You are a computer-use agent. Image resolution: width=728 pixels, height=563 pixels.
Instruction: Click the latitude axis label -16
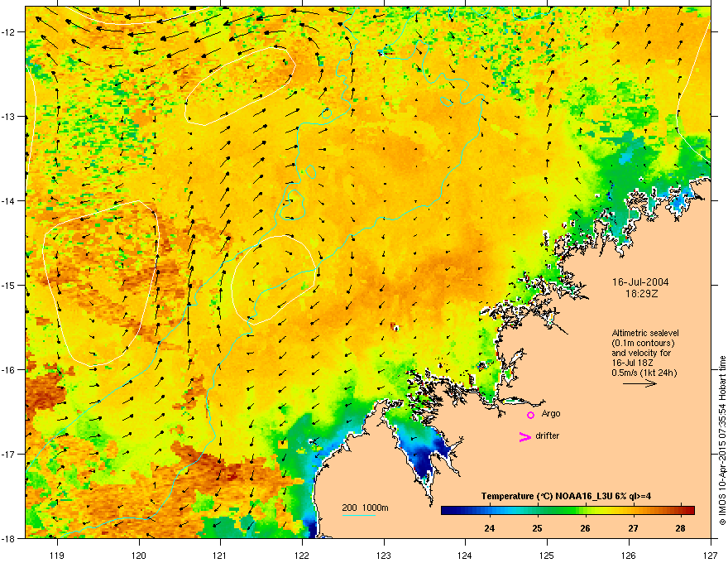9,370
